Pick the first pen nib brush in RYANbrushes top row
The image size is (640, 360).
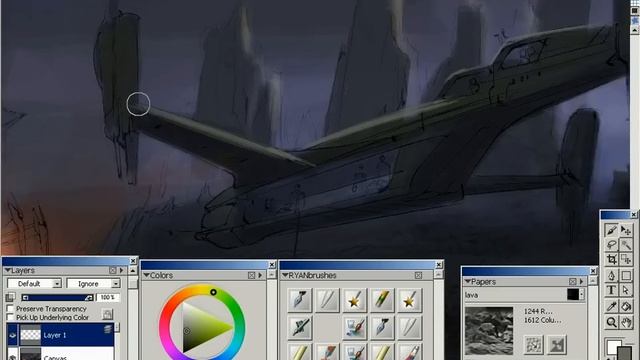tap(300, 300)
